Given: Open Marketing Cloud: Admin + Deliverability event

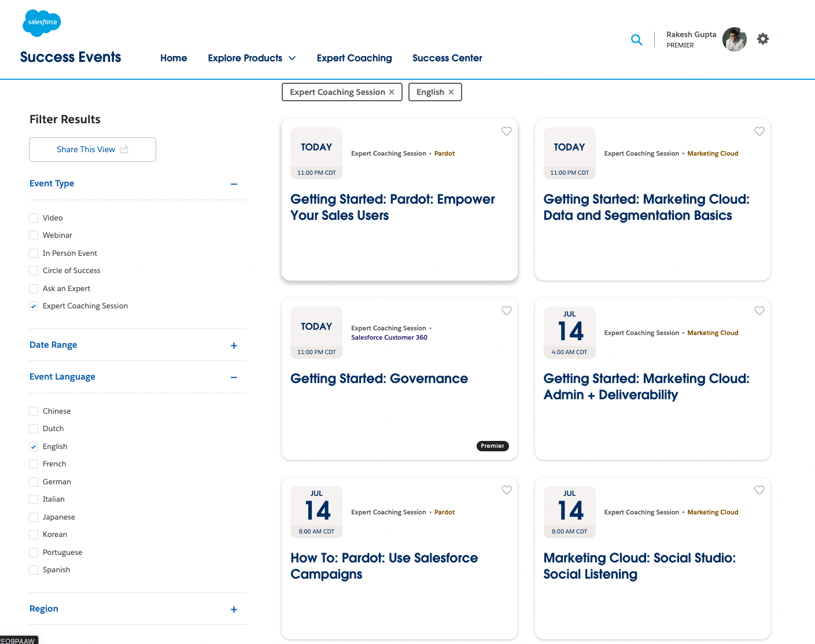Looking at the screenshot, I should point(646,387).
